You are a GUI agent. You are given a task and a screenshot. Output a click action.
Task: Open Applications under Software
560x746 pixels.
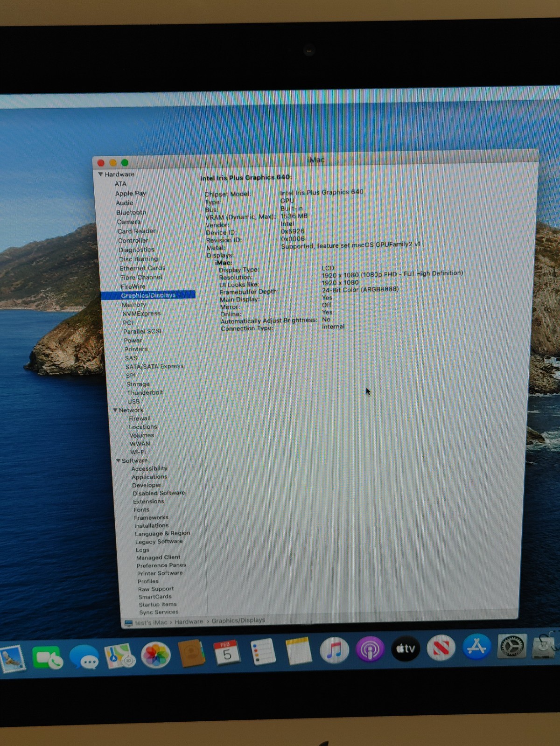point(149,477)
